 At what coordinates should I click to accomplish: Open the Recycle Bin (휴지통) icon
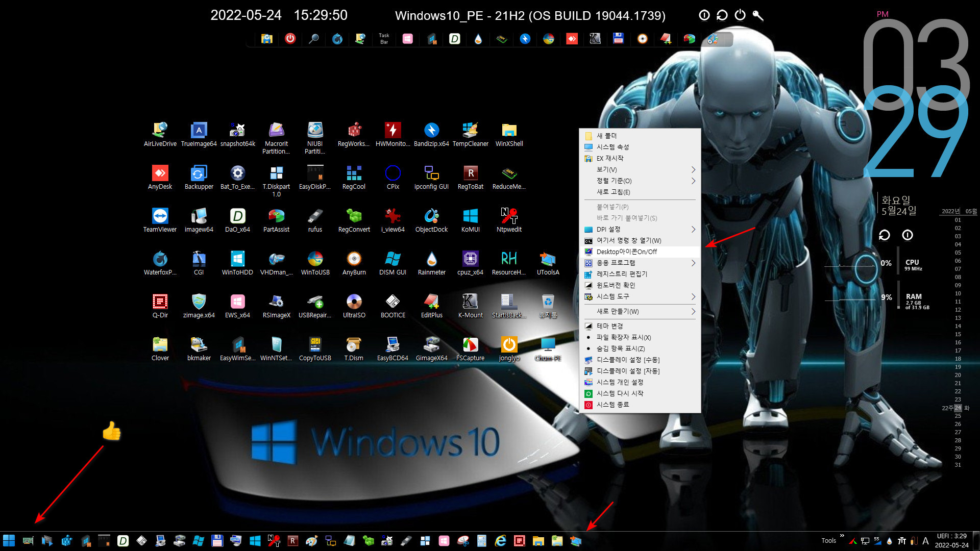[548, 306]
